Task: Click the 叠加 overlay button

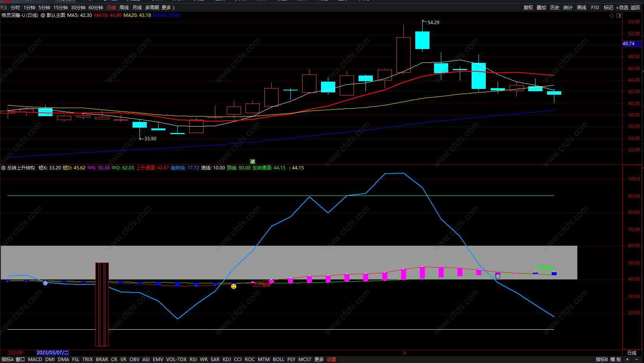Action: (x=541, y=8)
